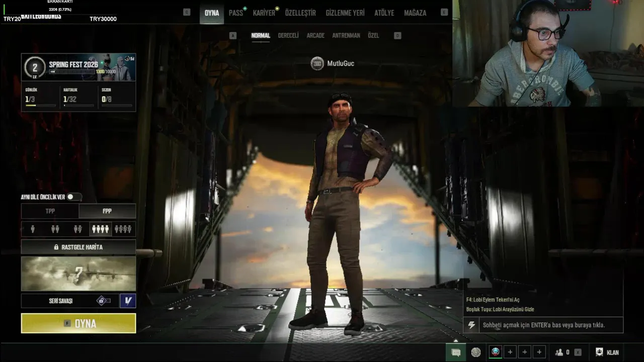
Task: Open HAFTALIK weekly missions 1/32
Action: [78, 97]
